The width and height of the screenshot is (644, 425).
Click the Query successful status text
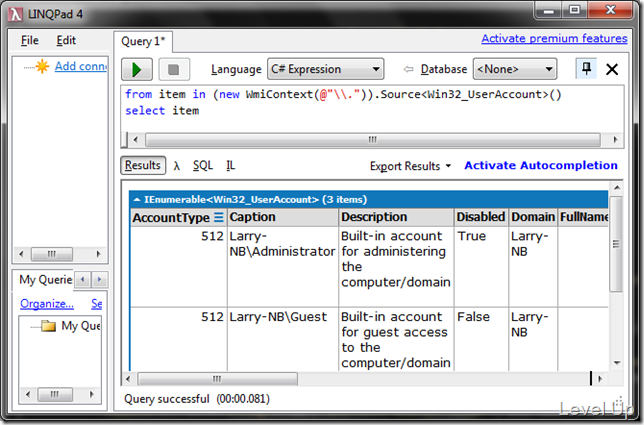point(197,399)
